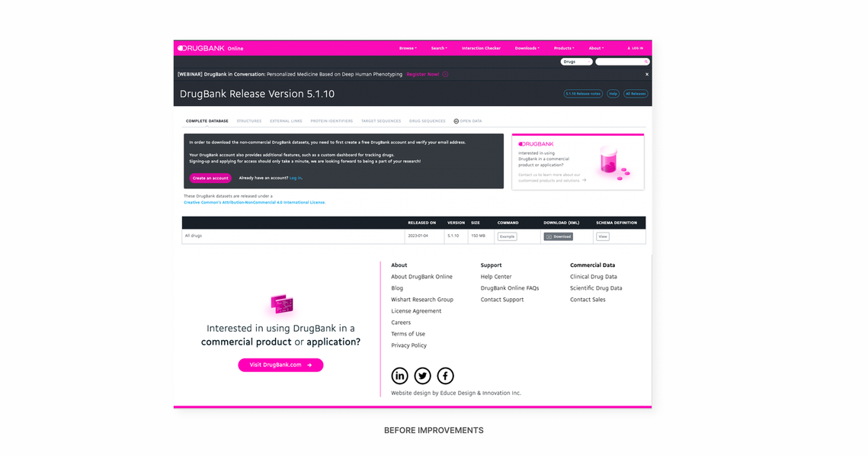Open the Terms of Use link
868x456 pixels.
pos(408,334)
